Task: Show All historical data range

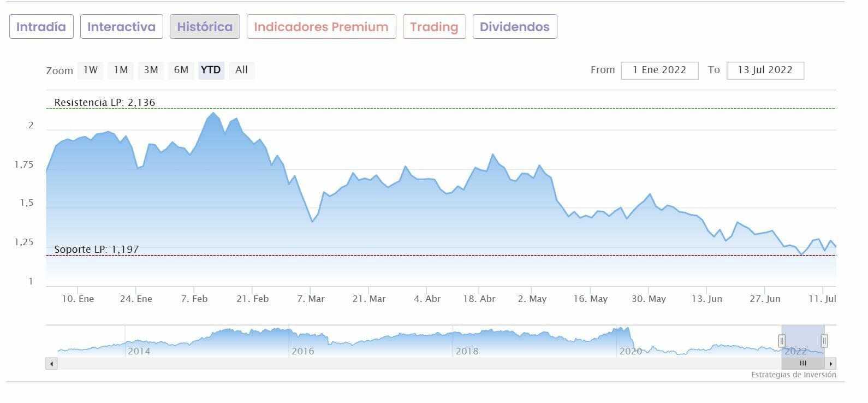Action: click(241, 70)
